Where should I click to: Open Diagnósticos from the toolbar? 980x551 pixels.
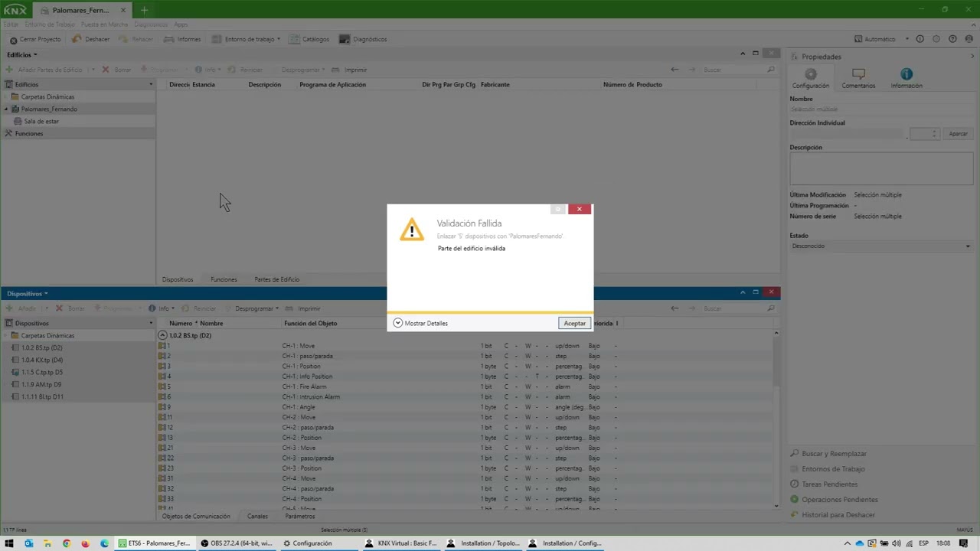coord(363,39)
